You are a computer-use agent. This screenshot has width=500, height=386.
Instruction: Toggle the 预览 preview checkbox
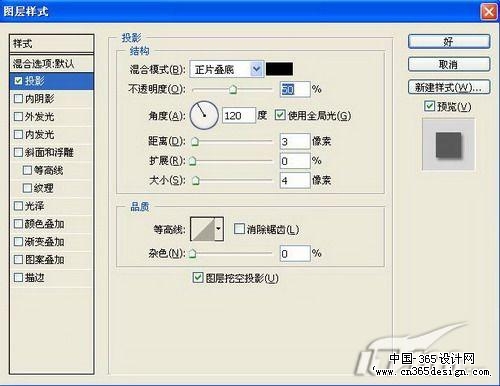tap(429, 106)
